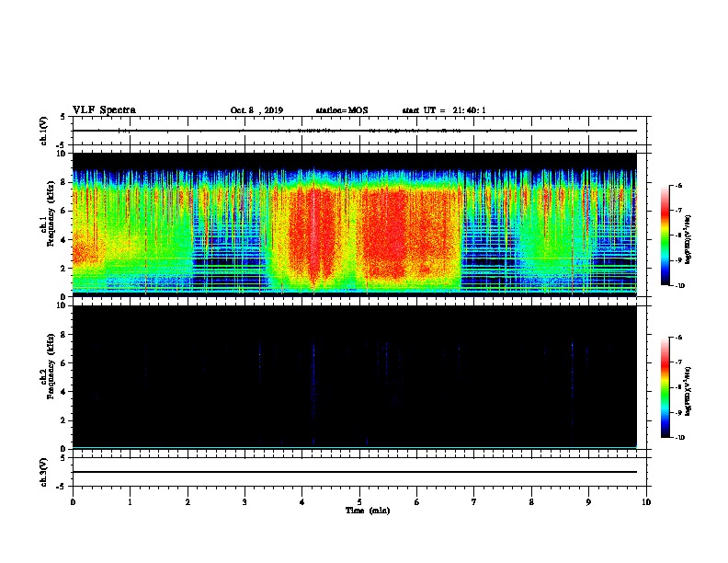Viewport: 728px width, 563px height.
Task: Click the "ch.3(V)" waveform axis label
Action: [x=43, y=472]
